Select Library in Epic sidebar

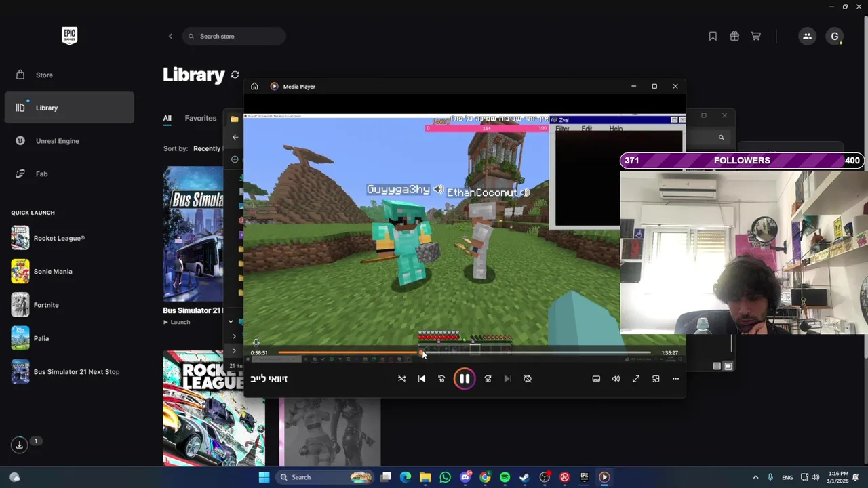click(x=69, y=108)
